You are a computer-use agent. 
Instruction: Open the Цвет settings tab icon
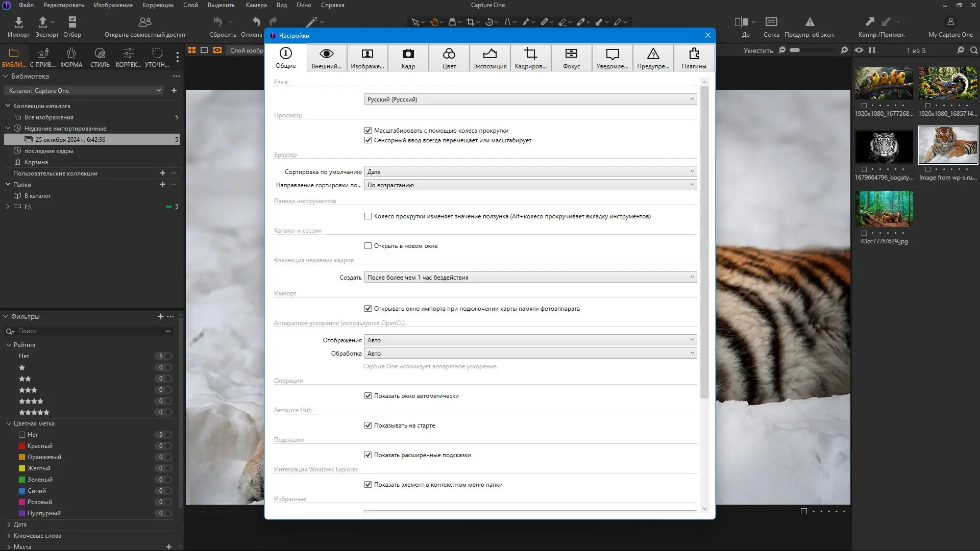pyautogui.click(x=449, y=58)
